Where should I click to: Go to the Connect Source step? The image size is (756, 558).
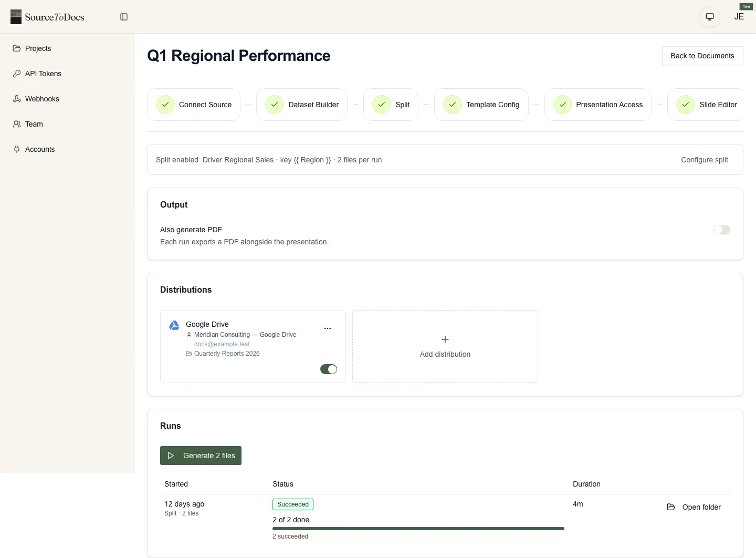[194, 105]
